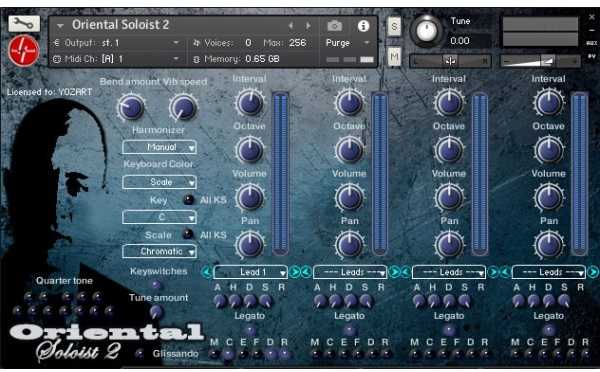Toggle the Scale All KS button
This screenshot has height=372, width=600.
click(x=188, y=234)
